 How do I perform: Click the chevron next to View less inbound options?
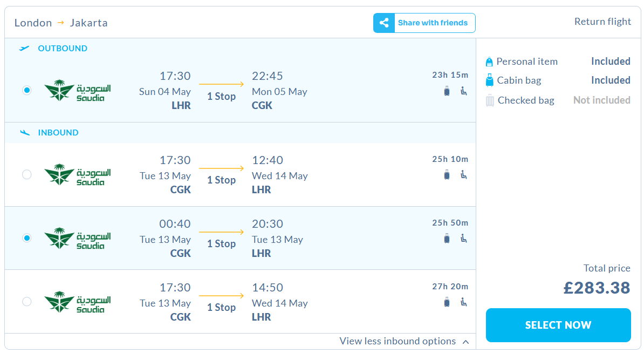pos(465,342)
